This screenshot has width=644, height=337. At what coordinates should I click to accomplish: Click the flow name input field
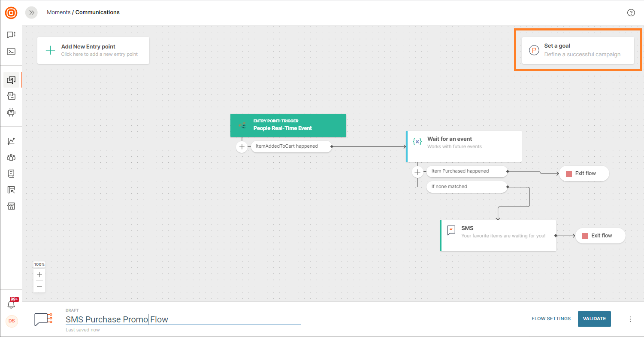tap(183, 319)
